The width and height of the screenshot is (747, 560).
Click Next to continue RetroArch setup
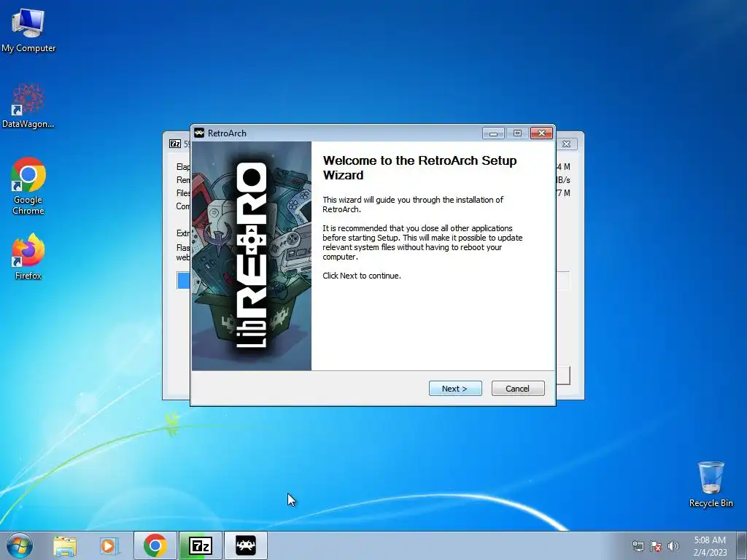(x=455, y=389)
